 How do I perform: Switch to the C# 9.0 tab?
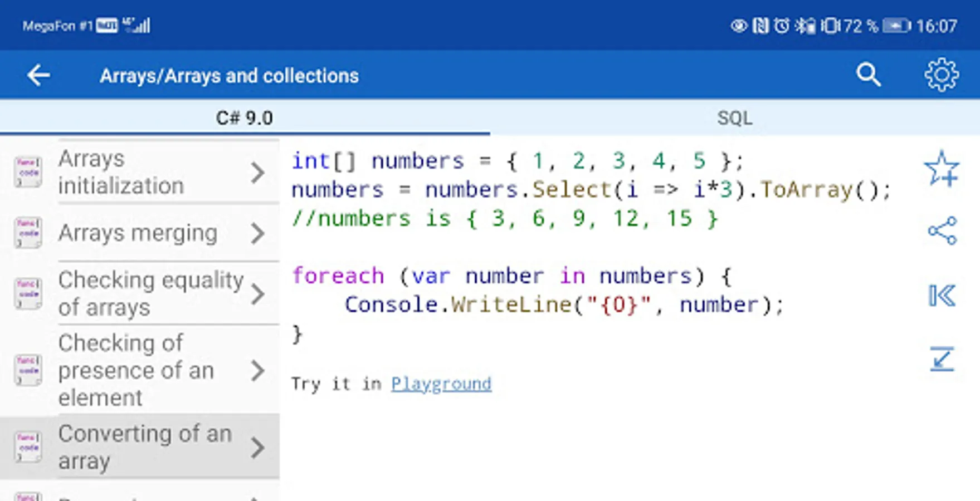[x=245, y=117]
